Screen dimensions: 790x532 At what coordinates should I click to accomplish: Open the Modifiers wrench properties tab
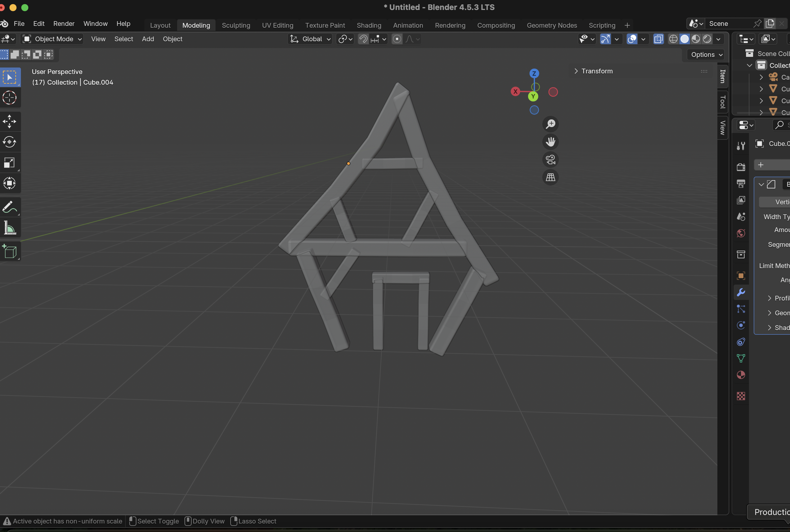(x=741, y=292)
